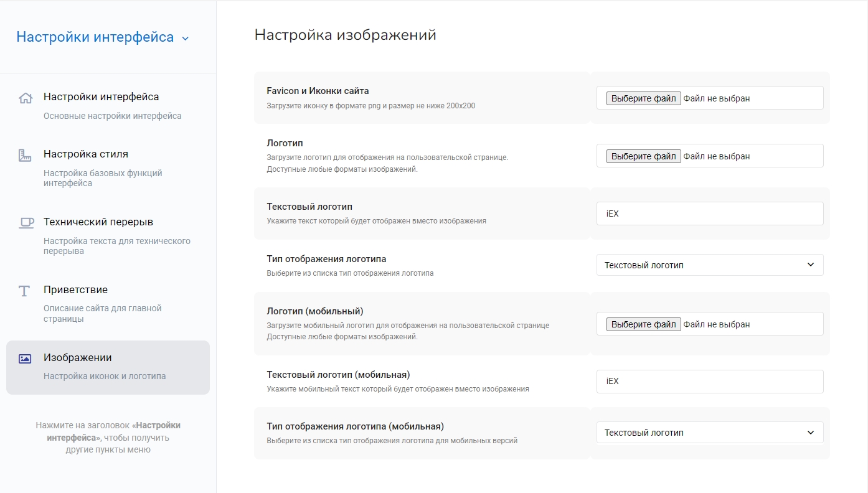Choose file for Favicon и Иконки сайта
Screen dimensions: 868x493
pos(643,98)
